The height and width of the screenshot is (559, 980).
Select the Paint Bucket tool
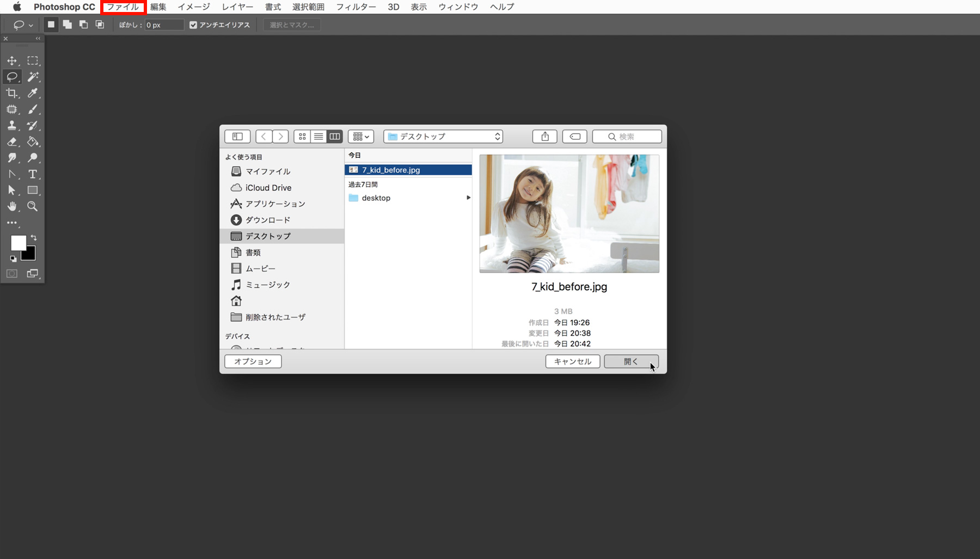coord(33,142)
